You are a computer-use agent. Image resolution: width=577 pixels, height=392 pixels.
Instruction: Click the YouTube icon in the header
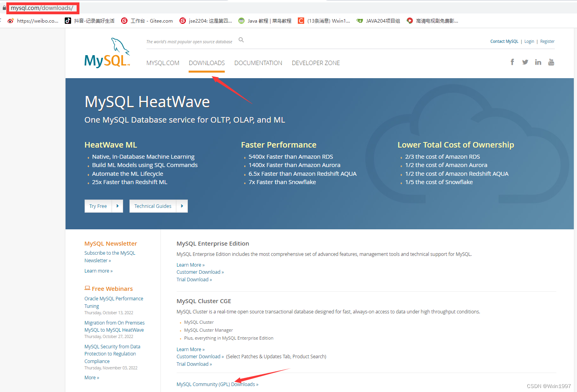[x=551, y=62]
